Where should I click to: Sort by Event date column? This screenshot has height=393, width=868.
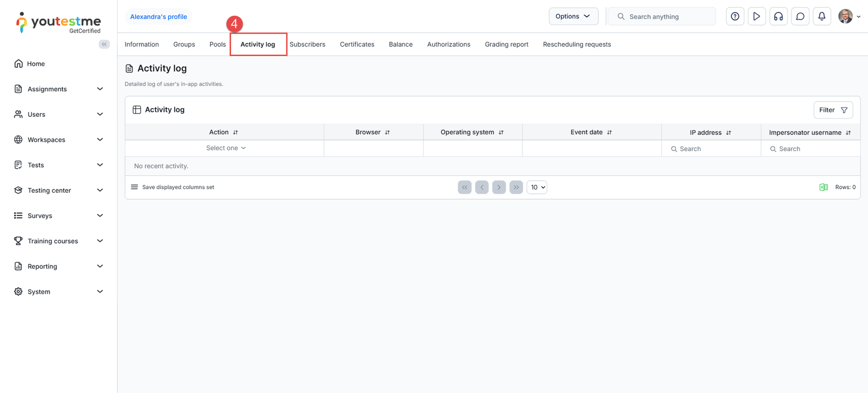coord(609,132)
